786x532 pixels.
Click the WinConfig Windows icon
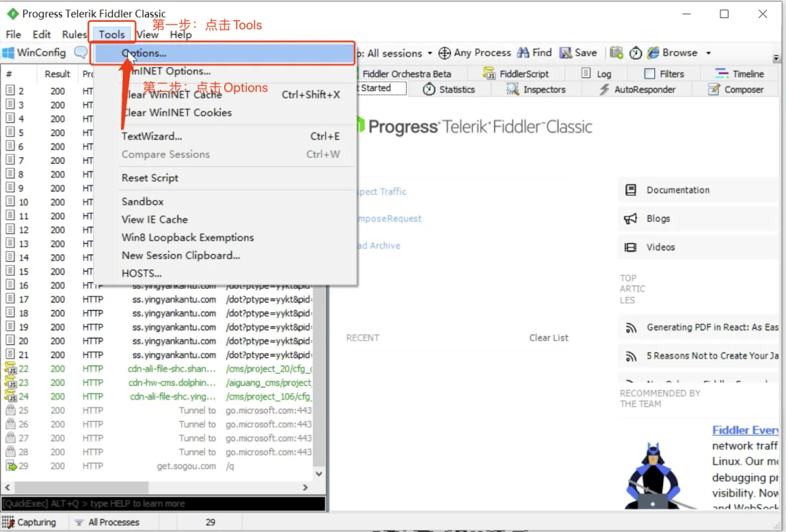[8, 52]
